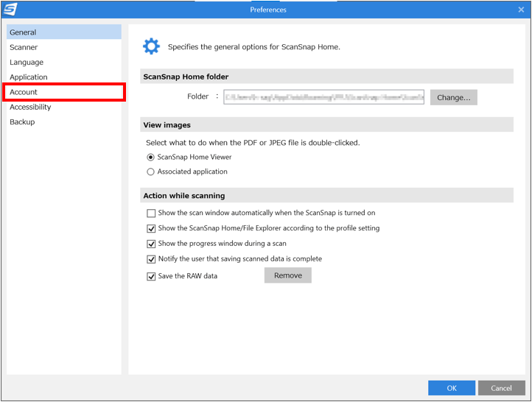The width and height of the screenshot is (532, 402).
Task: Go to Accessibility settings
Action: (30, 107)
